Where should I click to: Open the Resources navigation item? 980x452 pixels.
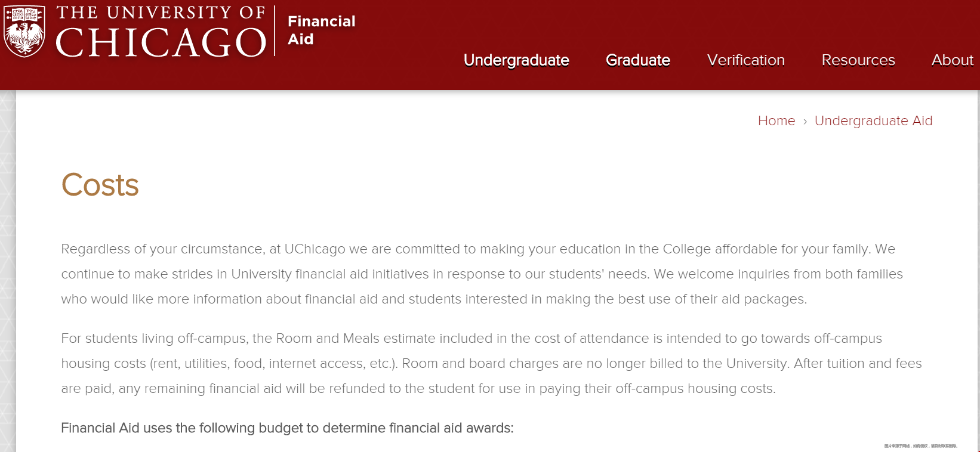point(858,60)
